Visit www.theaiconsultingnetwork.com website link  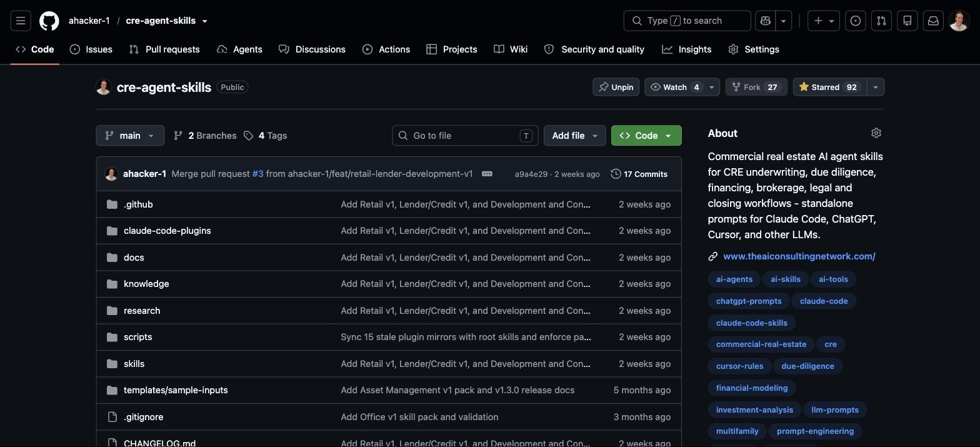(799, 256)
